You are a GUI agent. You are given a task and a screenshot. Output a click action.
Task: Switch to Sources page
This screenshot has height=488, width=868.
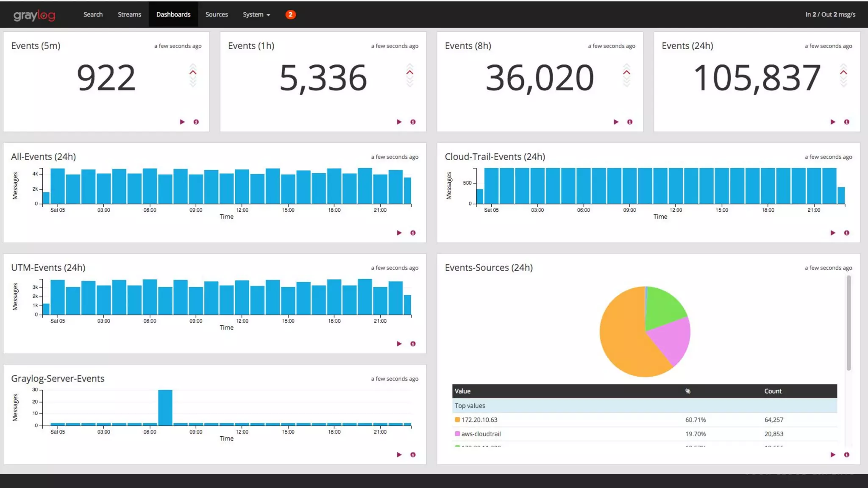pos(217,14)
